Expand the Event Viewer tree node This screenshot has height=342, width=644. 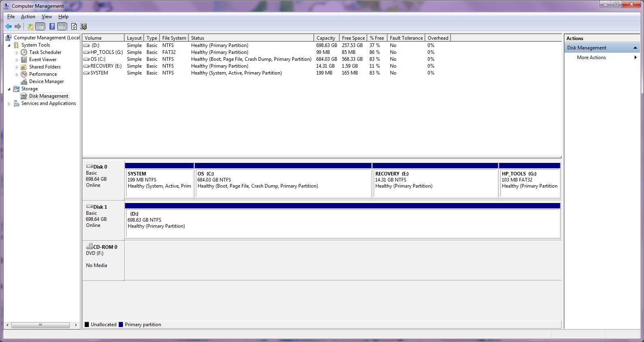pos(17,60)
